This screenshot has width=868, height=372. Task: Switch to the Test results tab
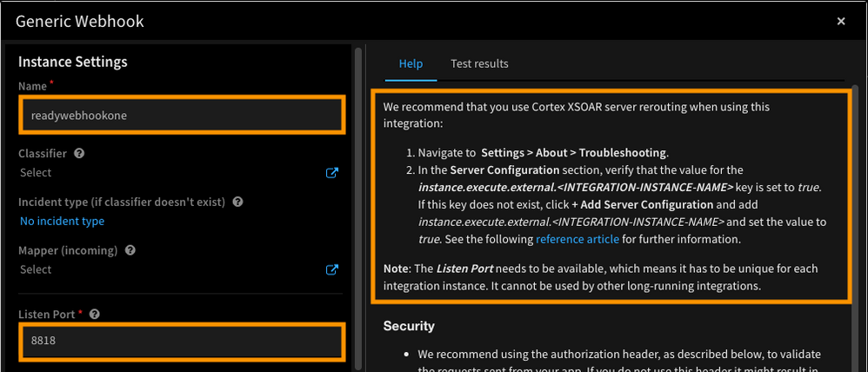[x=479, y=63]
